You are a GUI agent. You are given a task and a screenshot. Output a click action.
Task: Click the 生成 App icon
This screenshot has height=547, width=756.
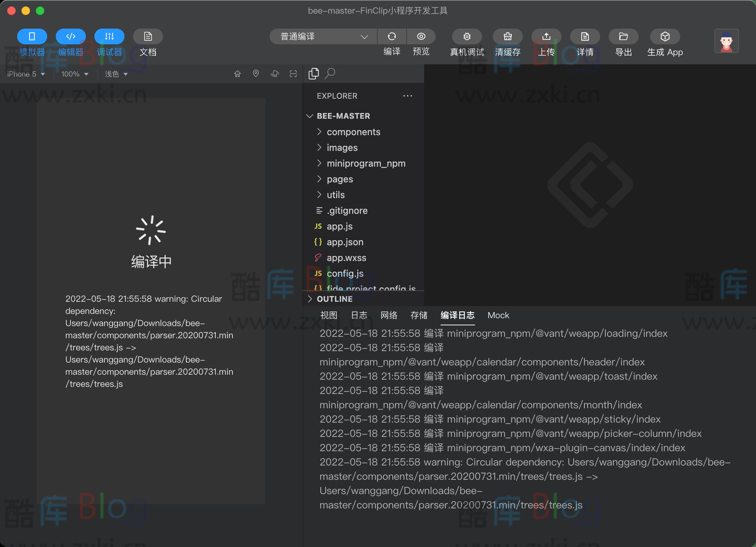[x=664, y=36]
